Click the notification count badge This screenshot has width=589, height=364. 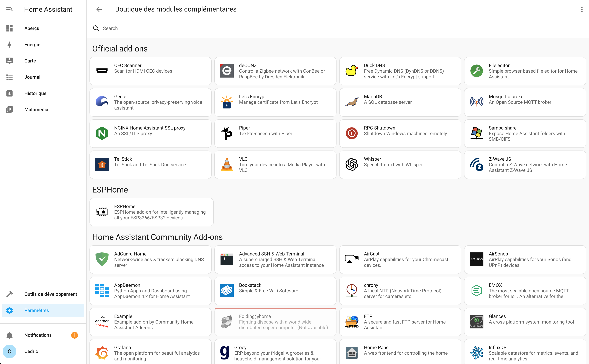tap(74, 335)
